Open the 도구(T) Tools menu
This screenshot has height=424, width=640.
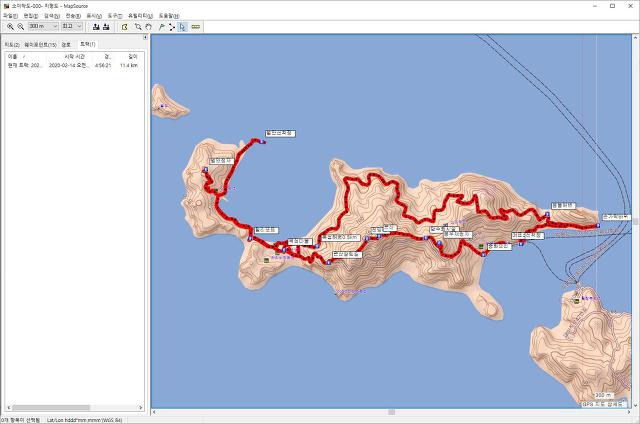click(115, 16)
